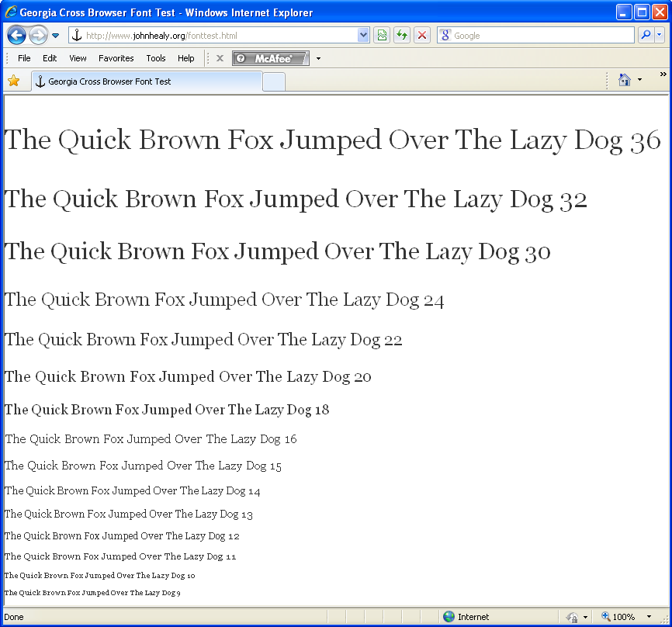
Task: Click the sample text line ending in 13
Action: [x=128, y=514]
